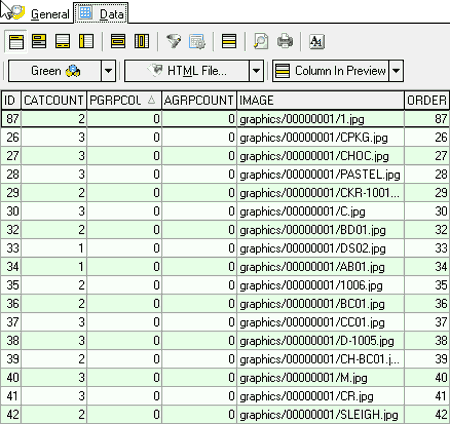This screenshot has width=450, height=424.
Task: Select the row with graphics/00000001/SLEIGH.jpg
Action: click(225, 414)
